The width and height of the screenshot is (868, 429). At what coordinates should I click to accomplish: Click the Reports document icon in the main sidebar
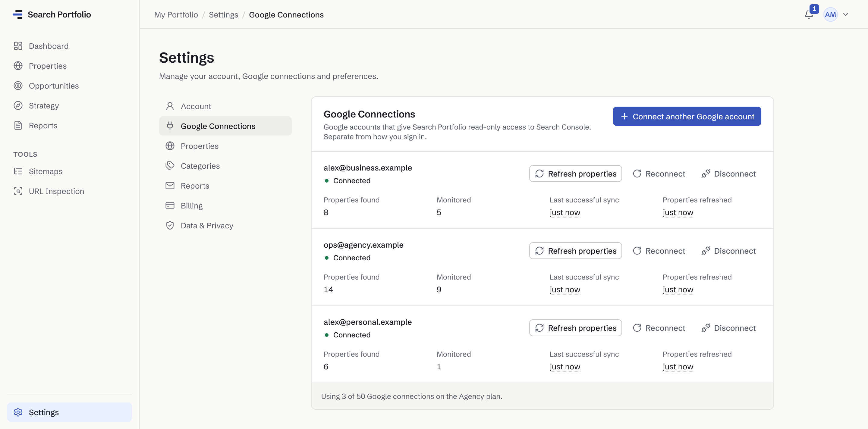pyautogui.click(x=18, y=125)
